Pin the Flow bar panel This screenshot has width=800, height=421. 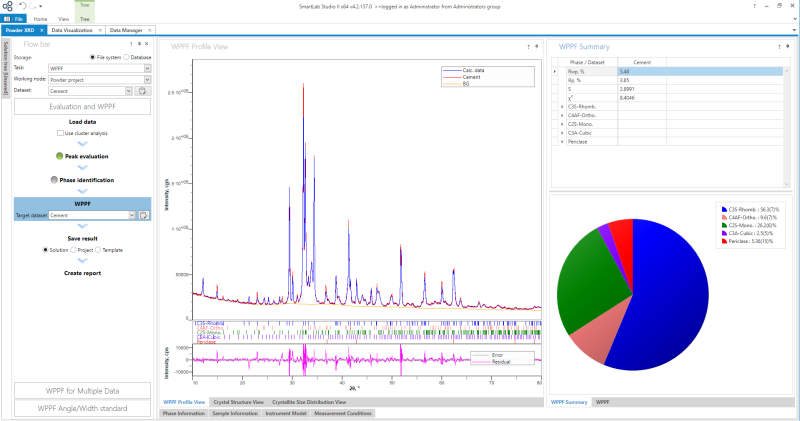click(139, 44)
